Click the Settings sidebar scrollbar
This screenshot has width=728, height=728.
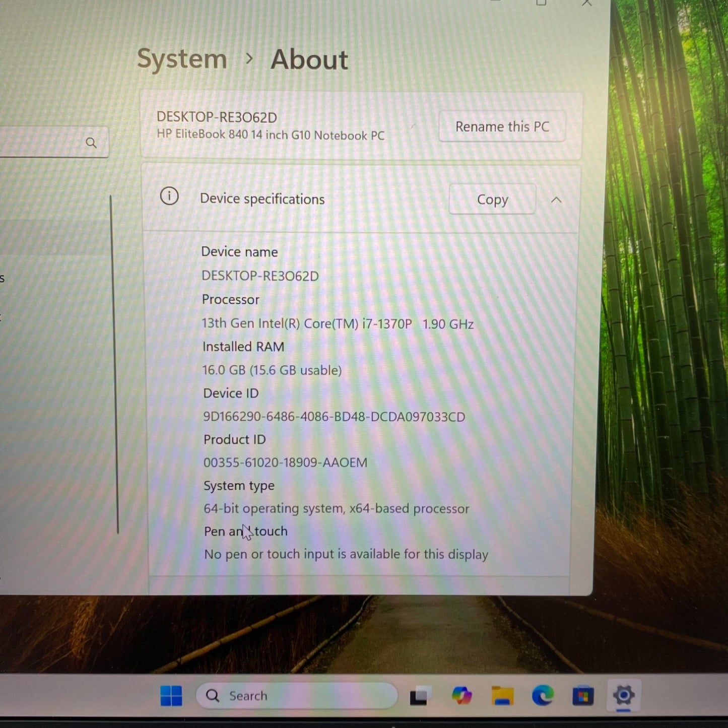coord(114,363)
